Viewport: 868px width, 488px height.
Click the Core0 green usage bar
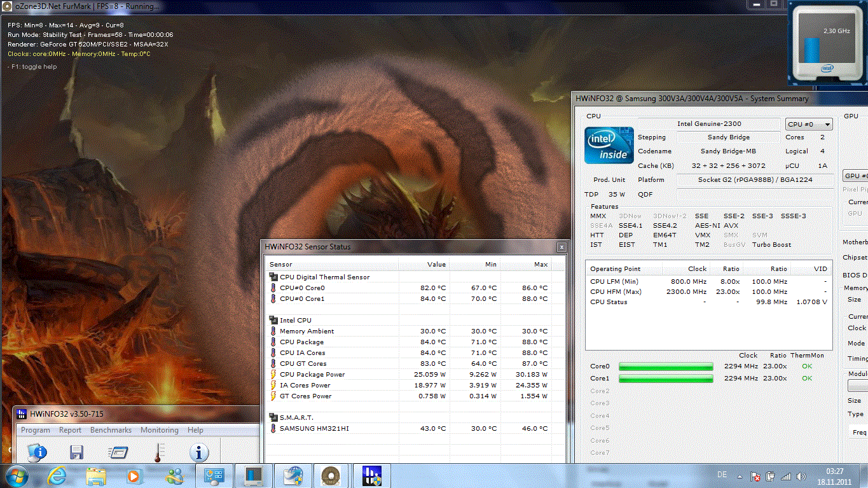click(665, 366)
